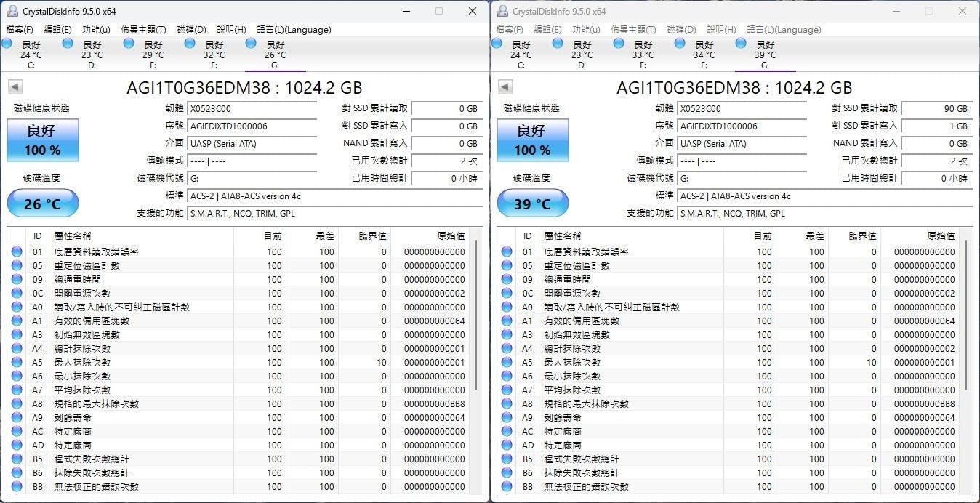Image resolution: width=980 pixels, height=503 pixels.
Task: Click disk title AGI1T0G36EDM38 in the 26 °C window
Action: tap(244, 88)
